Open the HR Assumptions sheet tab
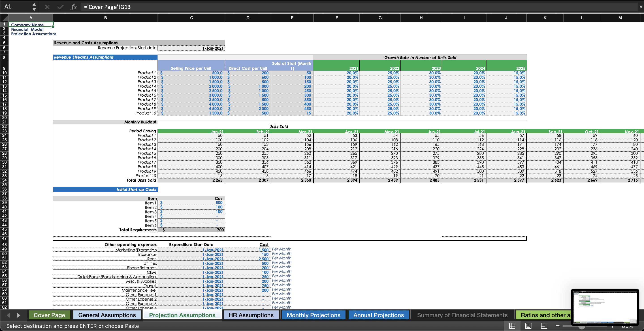644x331 pixels. click(251, 315)
